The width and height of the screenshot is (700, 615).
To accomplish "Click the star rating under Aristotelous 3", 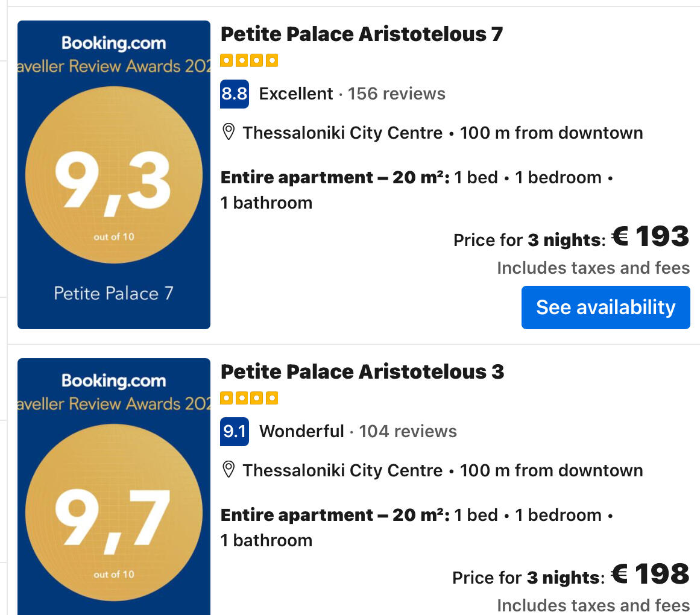I will [x=249, y=398].
